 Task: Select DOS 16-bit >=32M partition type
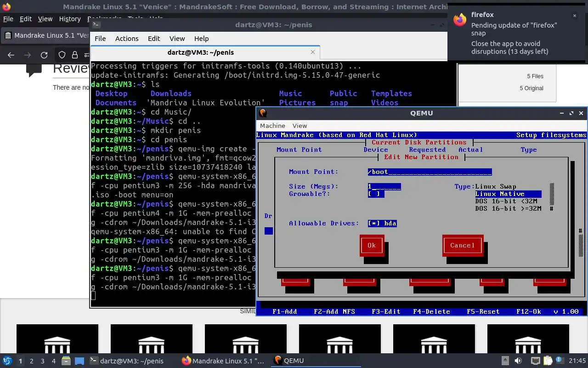[508, 208]
